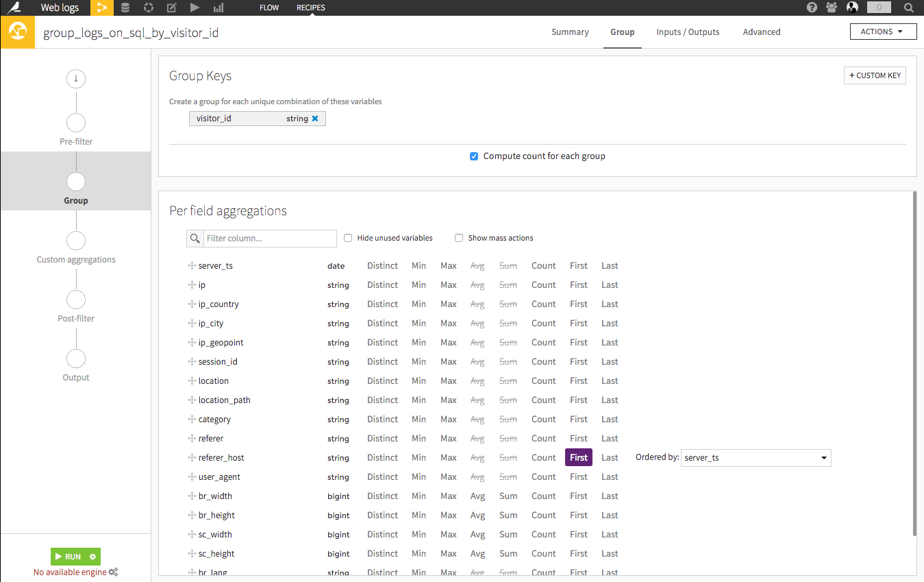Click the search magnifier in top bar
This screenshot has height=582, width=924.
[908, 8]
